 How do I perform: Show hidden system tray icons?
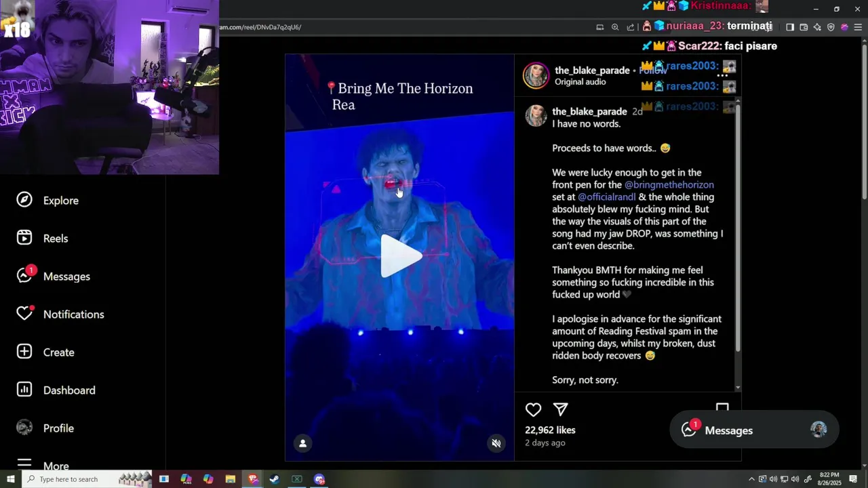pyautogui.click(x=751, y=479)
